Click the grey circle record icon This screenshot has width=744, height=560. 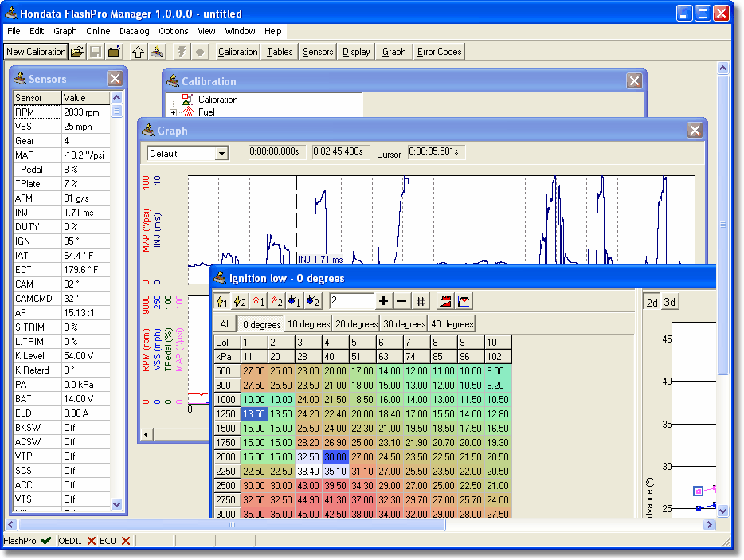[x=200, y=52]
